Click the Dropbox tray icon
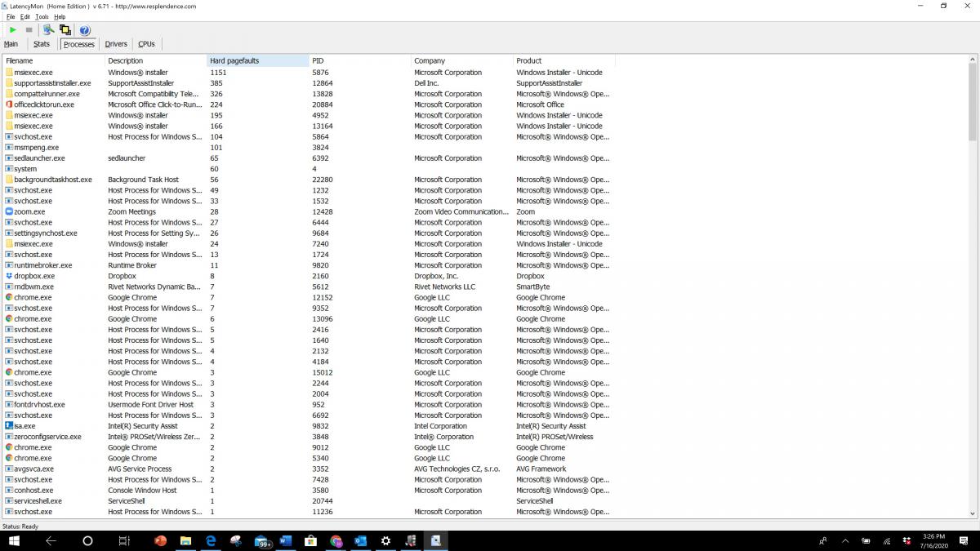This screenshot has width=980, height=551. pyautogui.click(x=906, y=540)
